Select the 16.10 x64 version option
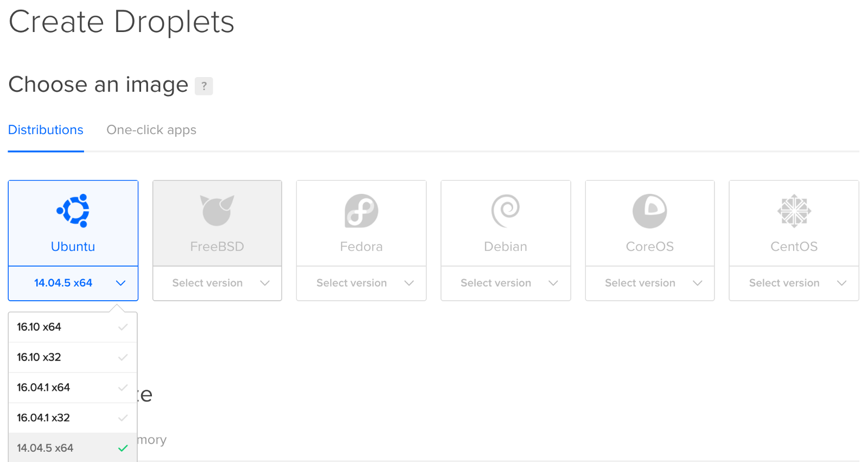This screenshot has height=462, width=868. point(72,327)
